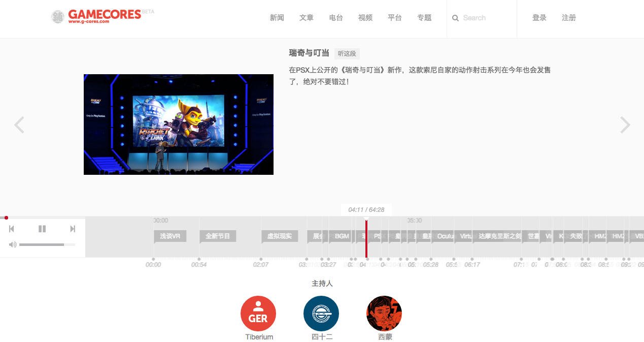Click the 听这段 button
The image size is (644, 342).
pyautogui.click(x=347, y=53)
